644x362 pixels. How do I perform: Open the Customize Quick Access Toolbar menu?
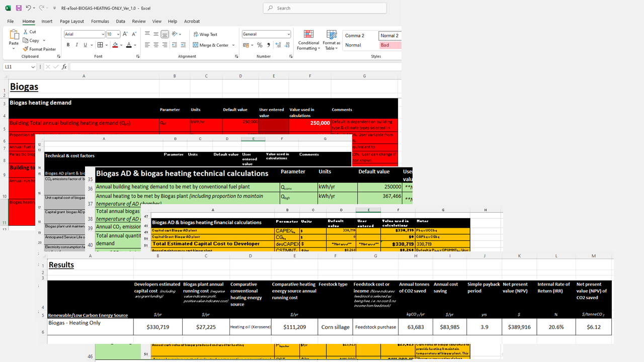54,8
